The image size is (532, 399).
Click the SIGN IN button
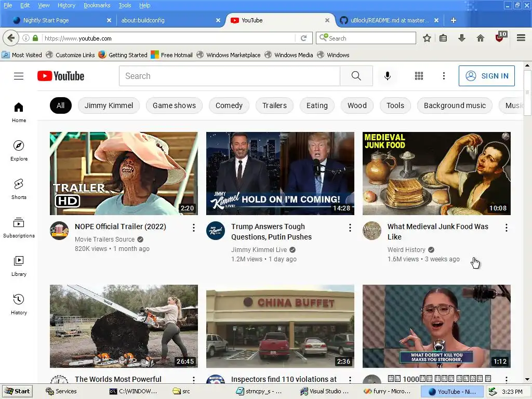click(x=486, y=76)
